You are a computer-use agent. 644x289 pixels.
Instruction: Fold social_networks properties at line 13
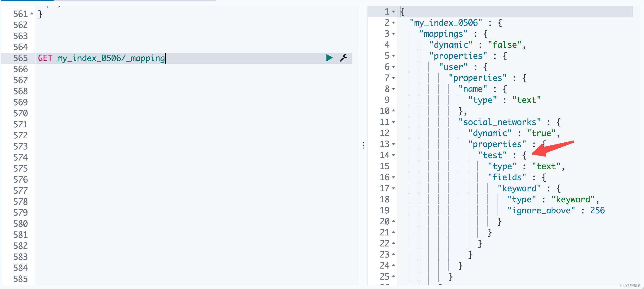point(393,144)
